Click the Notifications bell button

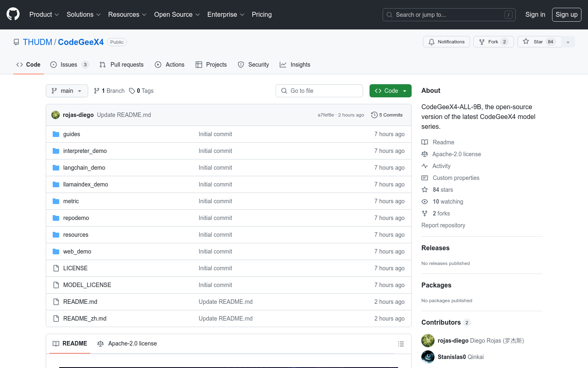[446, 42]
